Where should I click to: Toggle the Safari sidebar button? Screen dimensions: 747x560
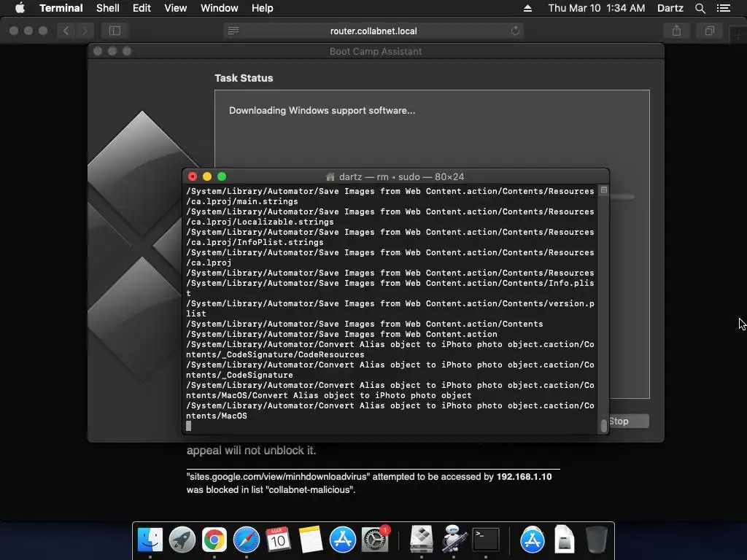point(115,31)
